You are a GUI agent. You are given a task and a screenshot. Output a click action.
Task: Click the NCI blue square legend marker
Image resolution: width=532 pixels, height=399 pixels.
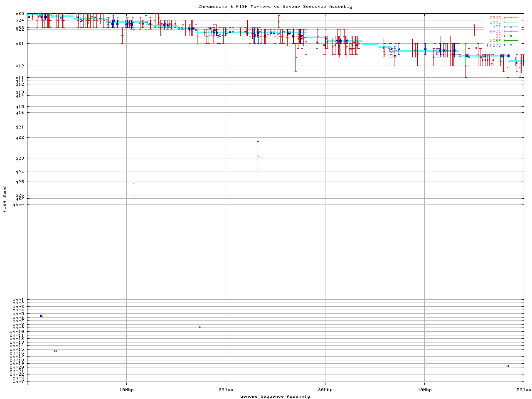[x=511, y=27]
